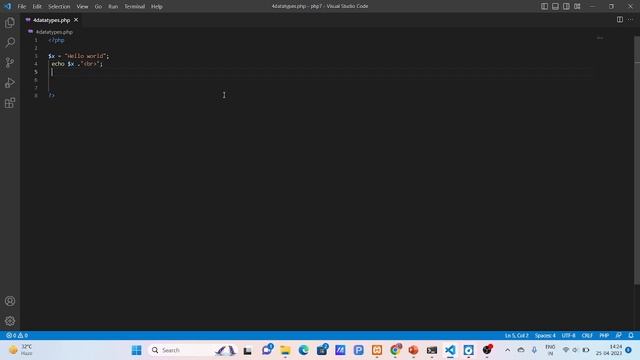Change language mode PHP
The image size is (640, 360).
604,335
